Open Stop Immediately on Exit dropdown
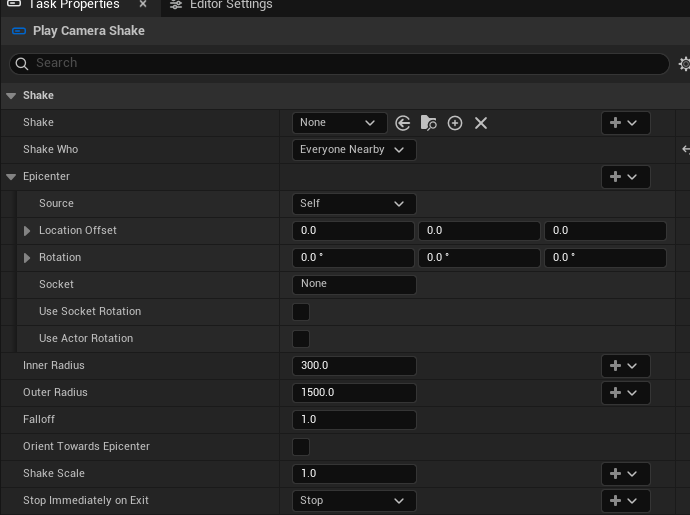Image resolution: width=690 pixels, height=515 pixels. coord(354,501)
